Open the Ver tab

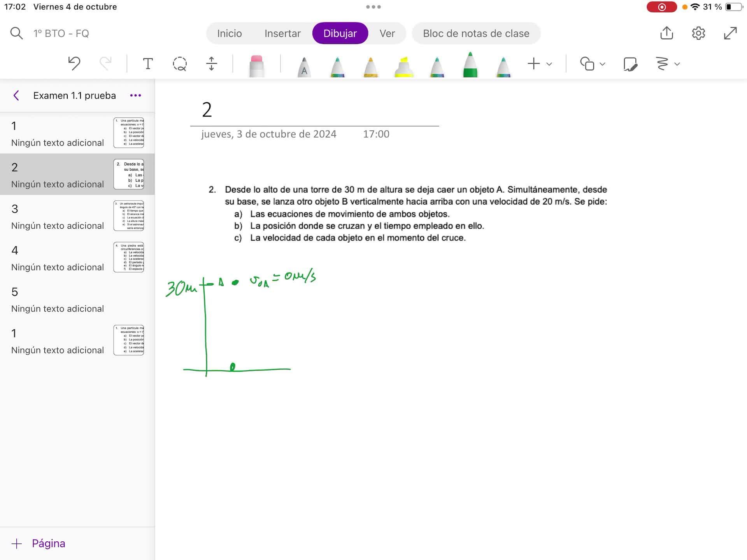click(387, 33)
